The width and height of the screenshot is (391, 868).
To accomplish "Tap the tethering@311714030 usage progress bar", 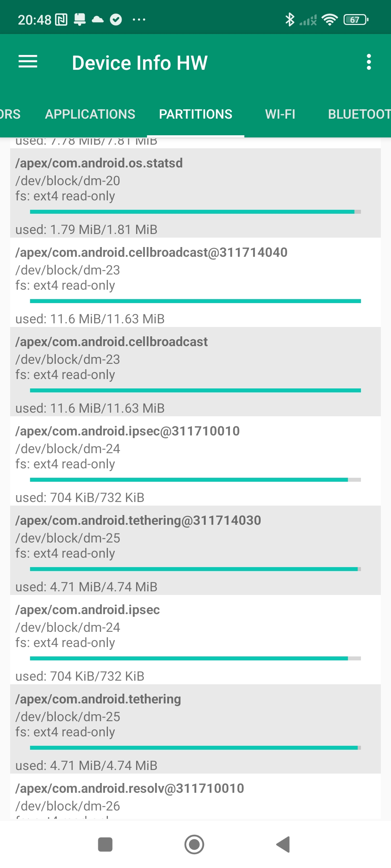I will point(195,569).
